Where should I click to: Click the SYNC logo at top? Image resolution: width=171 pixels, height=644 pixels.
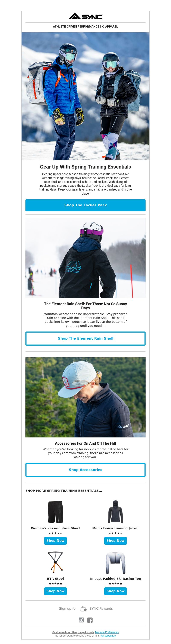coord(85,16)
